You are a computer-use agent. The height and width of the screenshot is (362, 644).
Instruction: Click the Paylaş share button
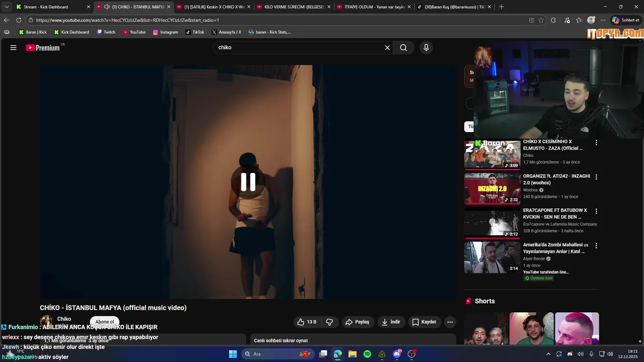coord(358,322)
